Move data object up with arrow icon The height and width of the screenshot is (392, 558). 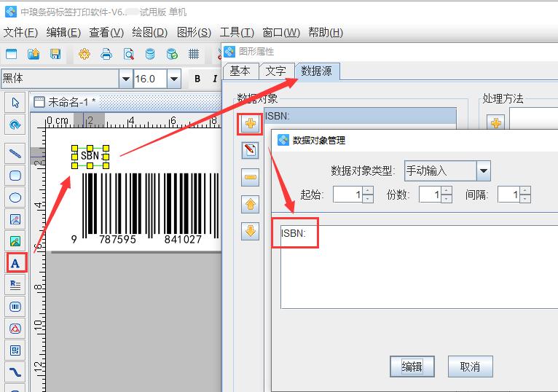click(x=250, y=204)
